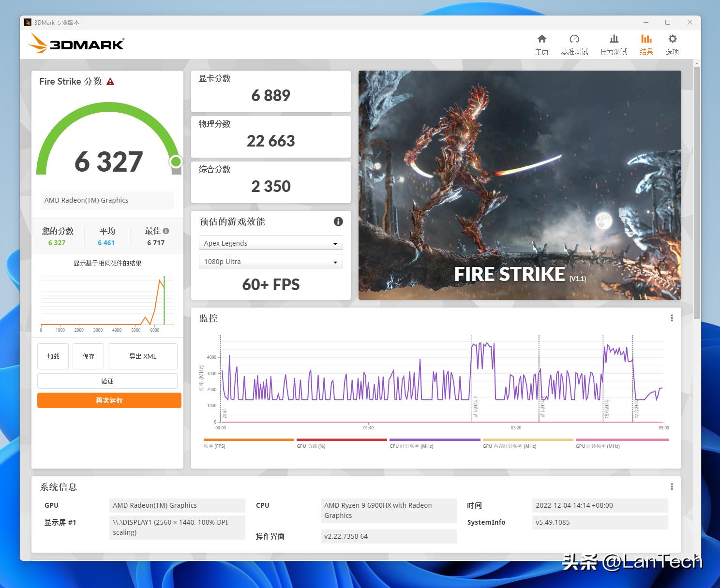Click the 保存 save button
This screenshot has height=588, width=720.
(x=89, y=356)
